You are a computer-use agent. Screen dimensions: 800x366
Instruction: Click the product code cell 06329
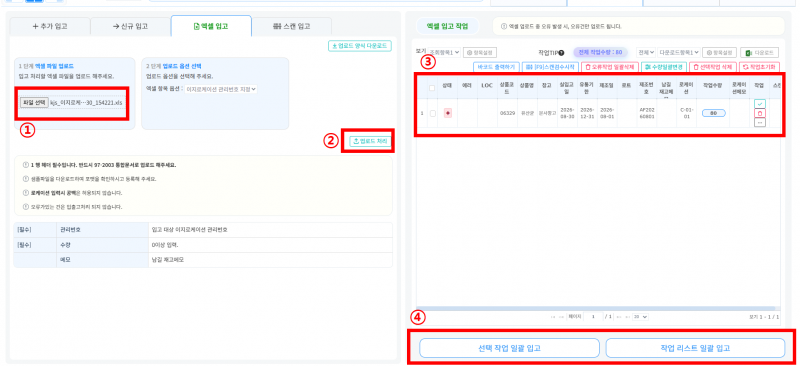click(x=506, y=113)
